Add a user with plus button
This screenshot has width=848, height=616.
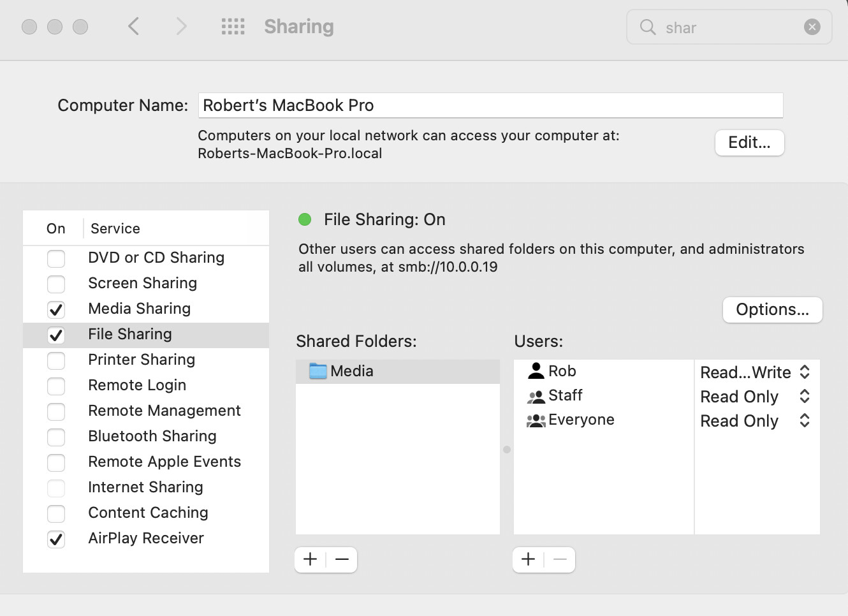529,559
